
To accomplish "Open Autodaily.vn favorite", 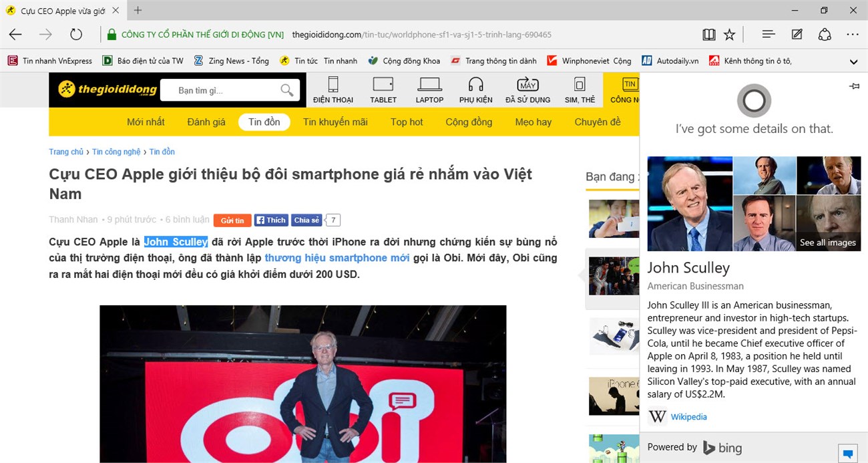I will pyautogui.click(x=670, y=61).
